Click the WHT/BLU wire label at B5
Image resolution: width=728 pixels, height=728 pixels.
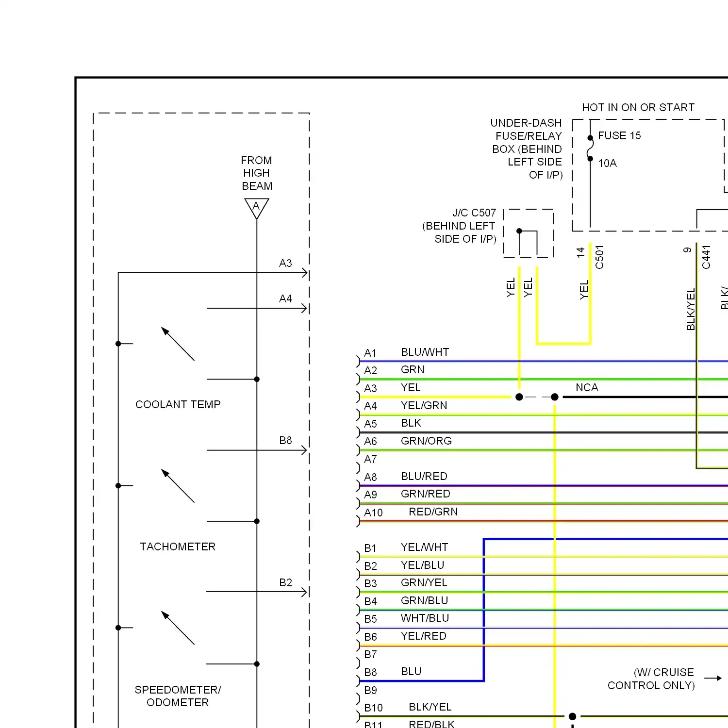[x=425, y=618]
